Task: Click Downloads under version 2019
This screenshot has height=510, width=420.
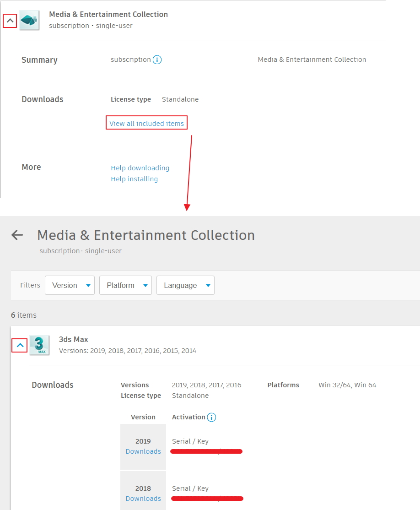Action: point(143,451)
